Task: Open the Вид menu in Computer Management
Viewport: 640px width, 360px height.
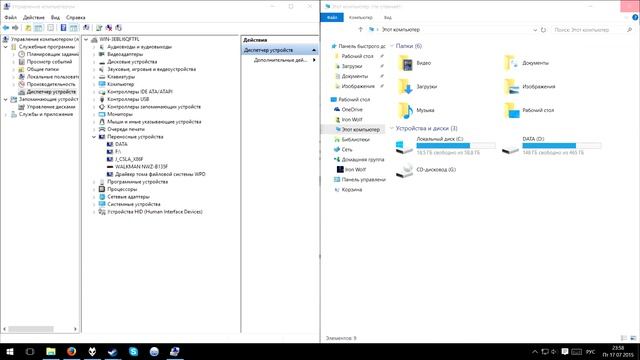Action: pyautogui.click(x=55, y=18)
